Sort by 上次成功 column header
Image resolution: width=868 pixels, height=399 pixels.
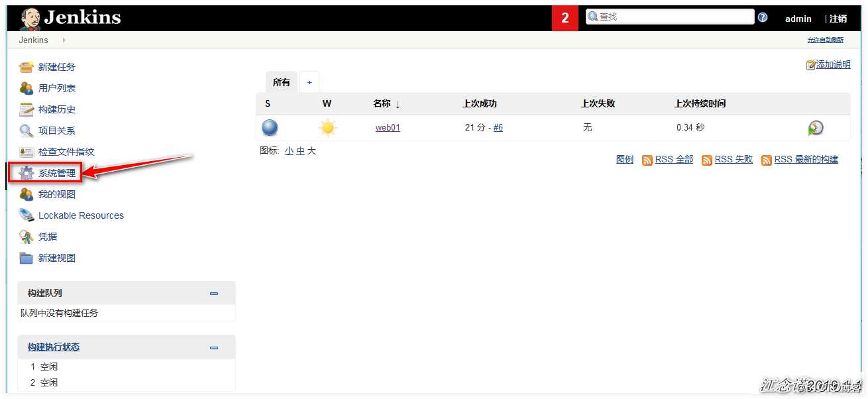[480, 104]
